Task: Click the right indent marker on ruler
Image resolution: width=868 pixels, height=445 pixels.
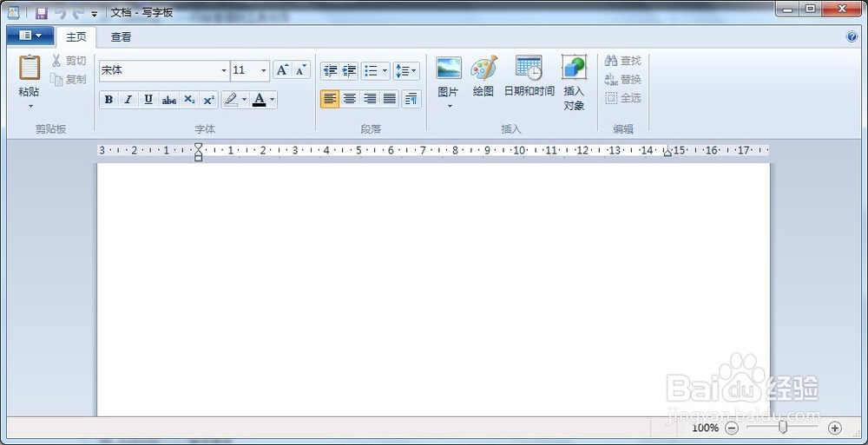Action: (x=667, y=152)
